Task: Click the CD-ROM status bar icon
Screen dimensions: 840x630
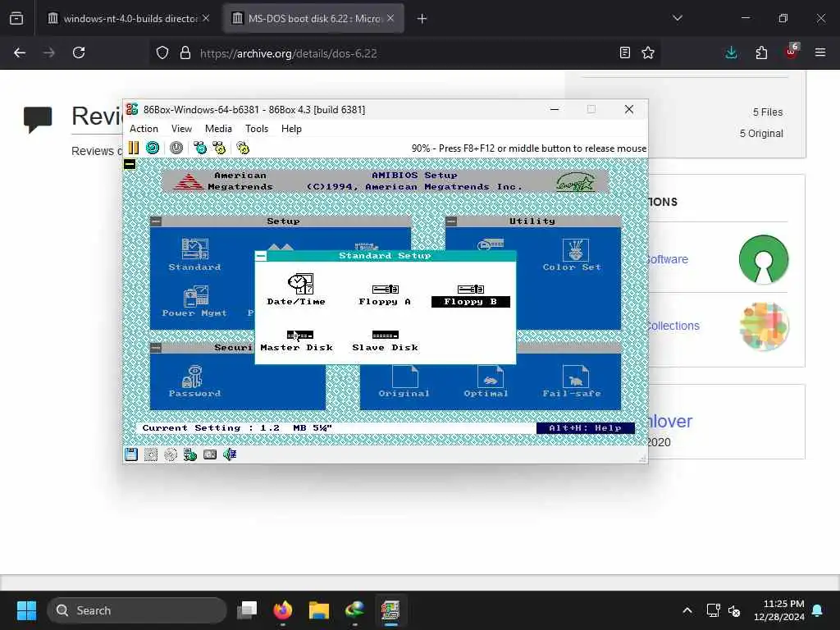Action: [x=171, y=454]
